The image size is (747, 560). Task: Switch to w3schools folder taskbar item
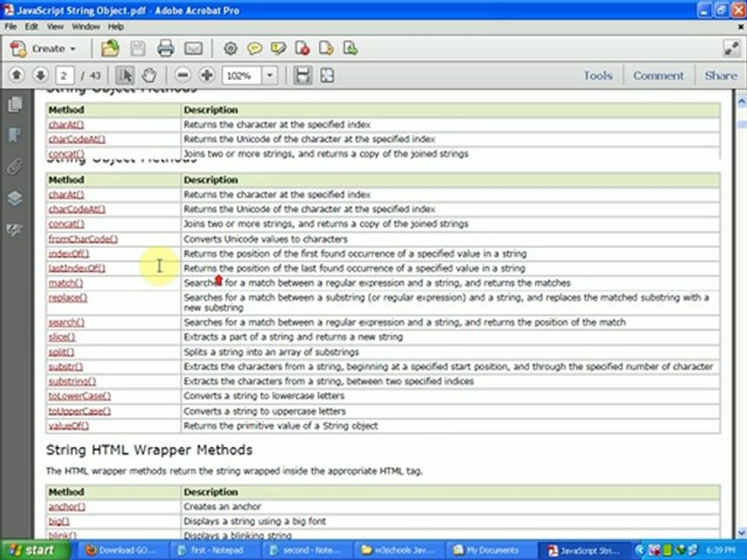click(x=400, y=551)
